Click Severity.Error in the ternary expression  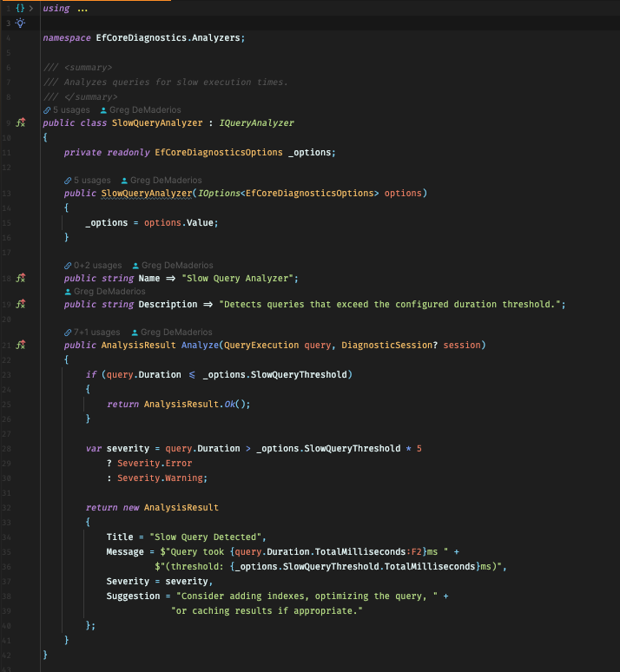[155, 464]
